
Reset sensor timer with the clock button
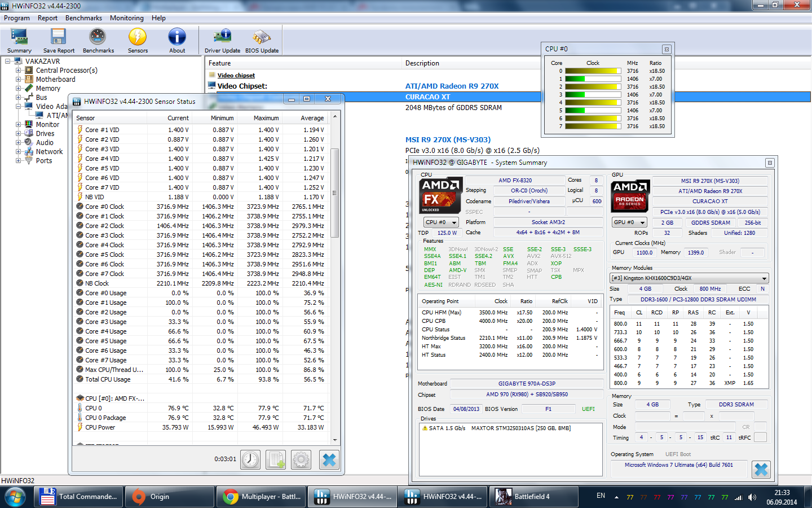(250, 460)
